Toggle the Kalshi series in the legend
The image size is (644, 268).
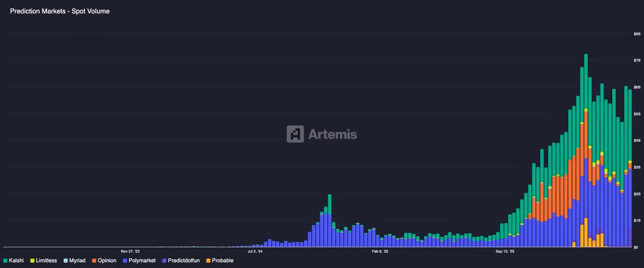(x=13, y=260)
